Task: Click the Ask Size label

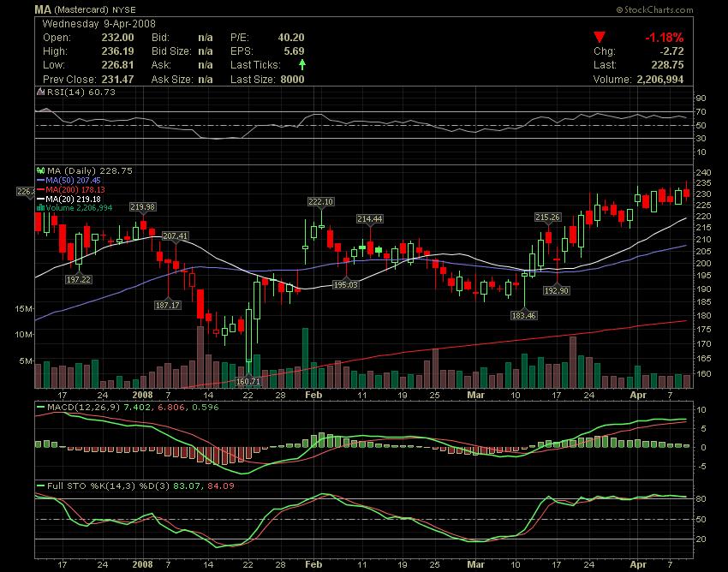Action: coord(171,80)
